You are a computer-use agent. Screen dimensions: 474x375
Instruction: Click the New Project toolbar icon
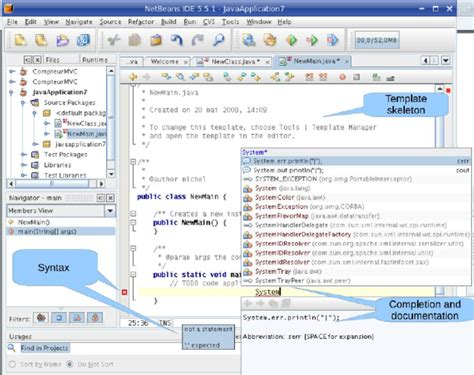click(x=41, y=40)
